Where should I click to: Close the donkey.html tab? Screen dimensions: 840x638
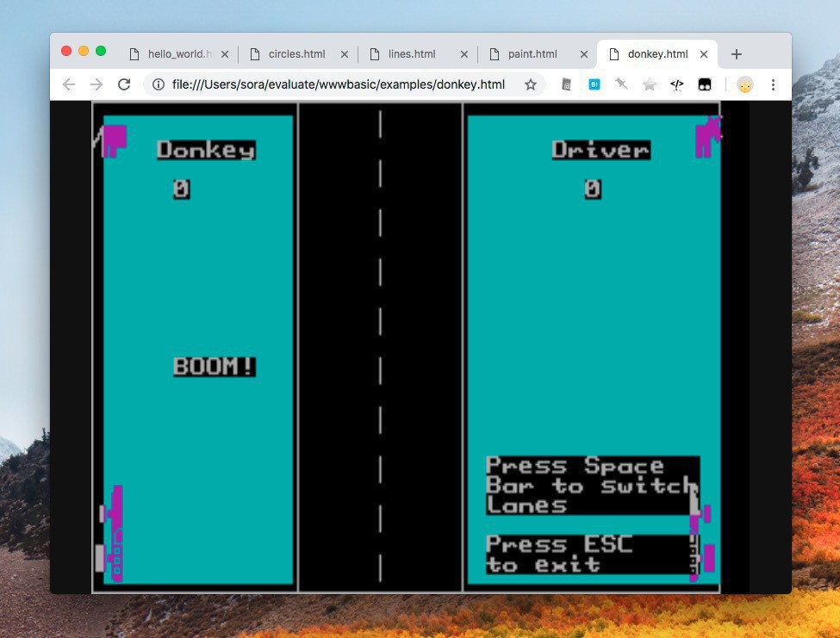704,54
